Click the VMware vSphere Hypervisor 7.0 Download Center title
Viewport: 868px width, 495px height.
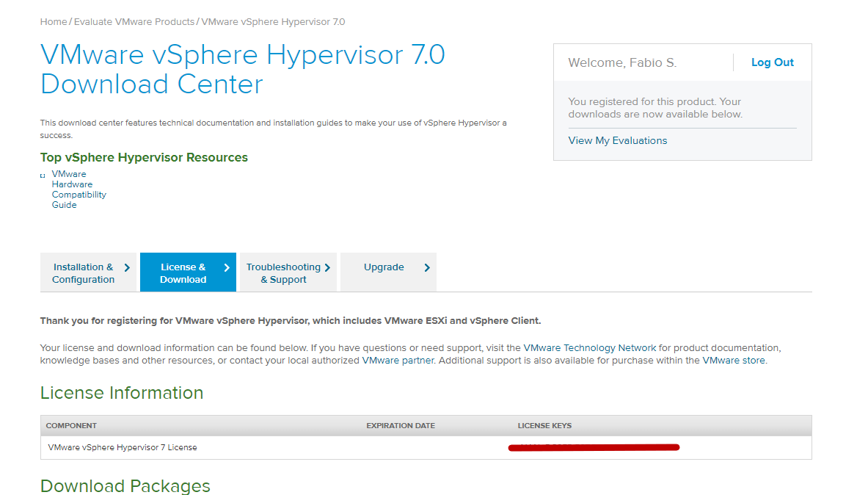coord(242,69)
